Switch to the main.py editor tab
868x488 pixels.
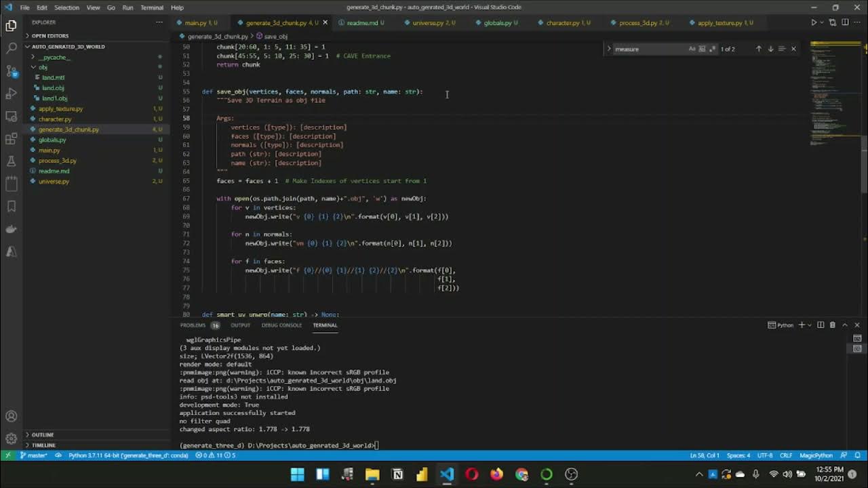(x=200, y=22)
